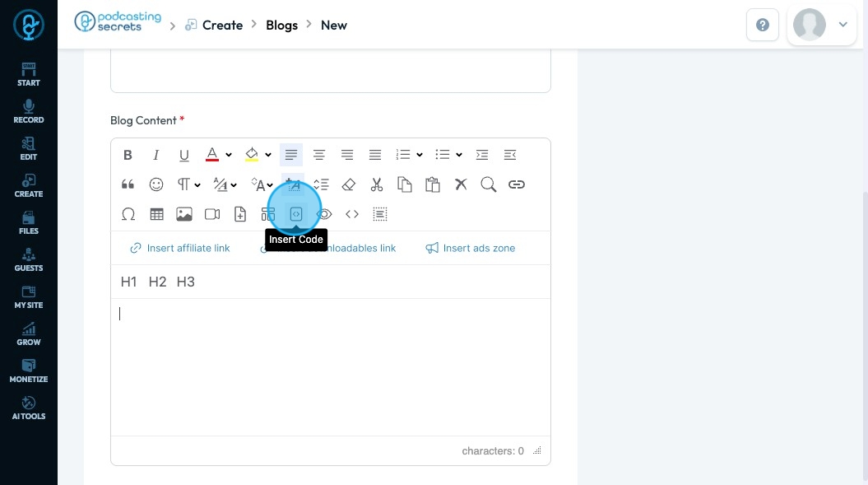Apply H1 heading
Screen dimensions: 868x485
(x=128, y=282)
